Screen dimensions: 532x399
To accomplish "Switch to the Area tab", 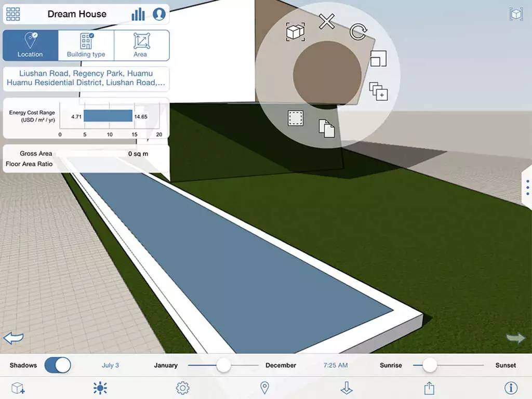I will [141, 46].
